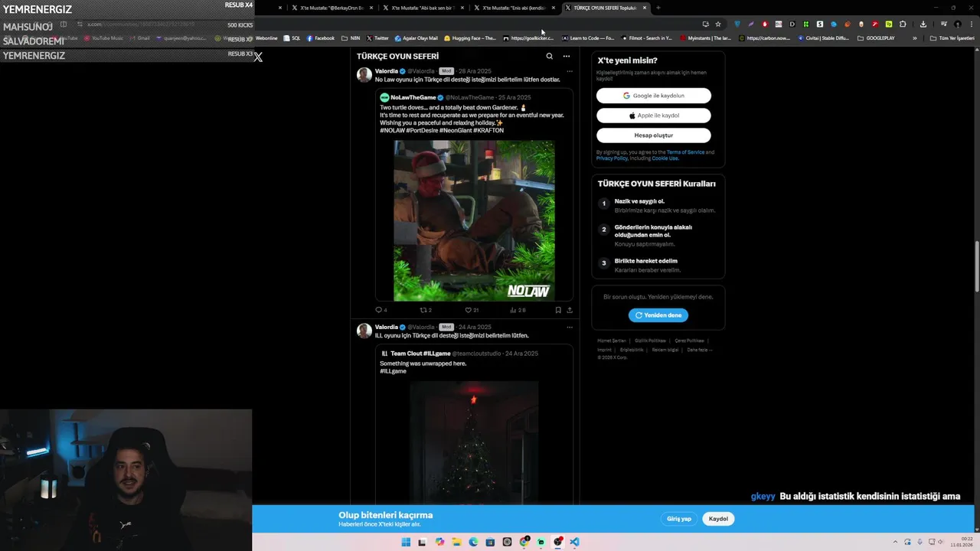980x551 pixels.
Task: Share the No Law post
Action: point(569,310)
